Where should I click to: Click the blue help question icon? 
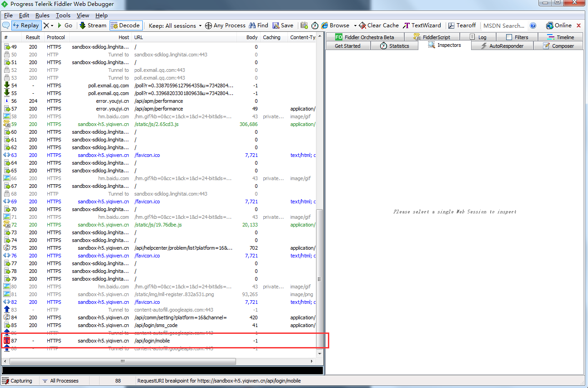[533, 25]
